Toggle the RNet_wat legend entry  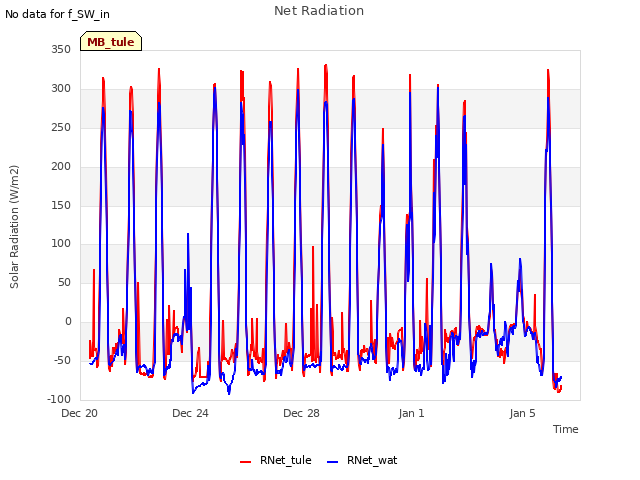point(362,460)
